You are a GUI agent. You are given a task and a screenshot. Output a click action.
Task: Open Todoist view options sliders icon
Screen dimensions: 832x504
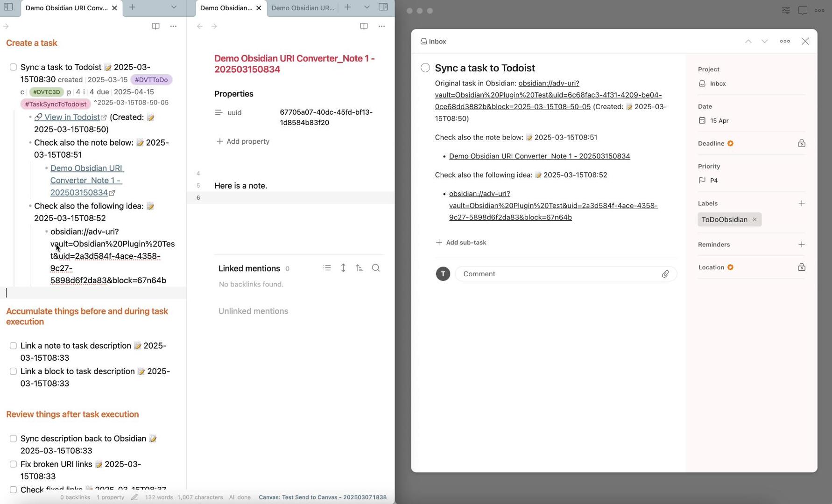[786, 10]
